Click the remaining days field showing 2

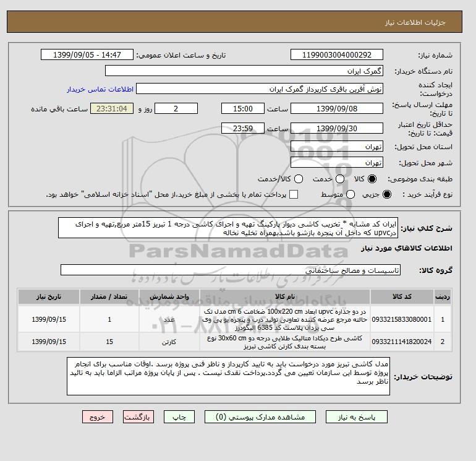pos(176,108)
